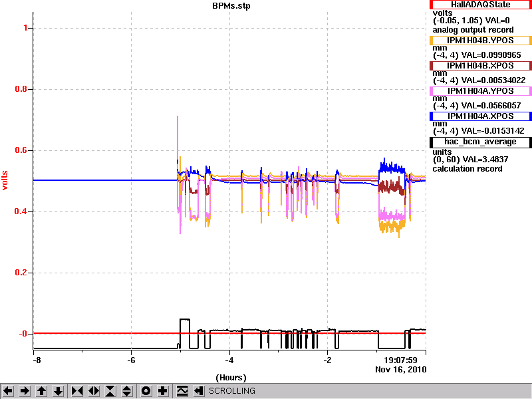Image resolution: width=532 pixels, height=399 pixels.
Task: Click the -2 hours tick label
Action: (327, 360)
